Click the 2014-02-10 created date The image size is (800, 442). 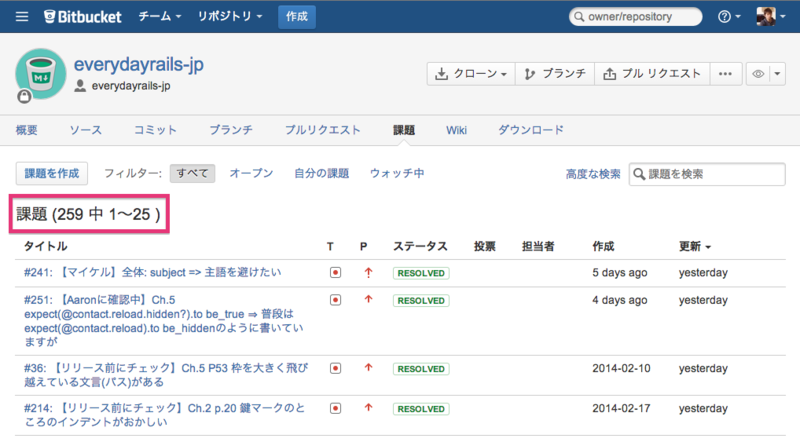(x=621, y=368)
